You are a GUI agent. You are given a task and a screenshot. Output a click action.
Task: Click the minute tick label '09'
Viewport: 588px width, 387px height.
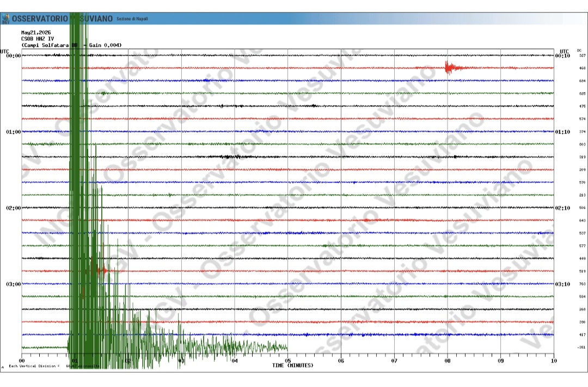point(501,361)
